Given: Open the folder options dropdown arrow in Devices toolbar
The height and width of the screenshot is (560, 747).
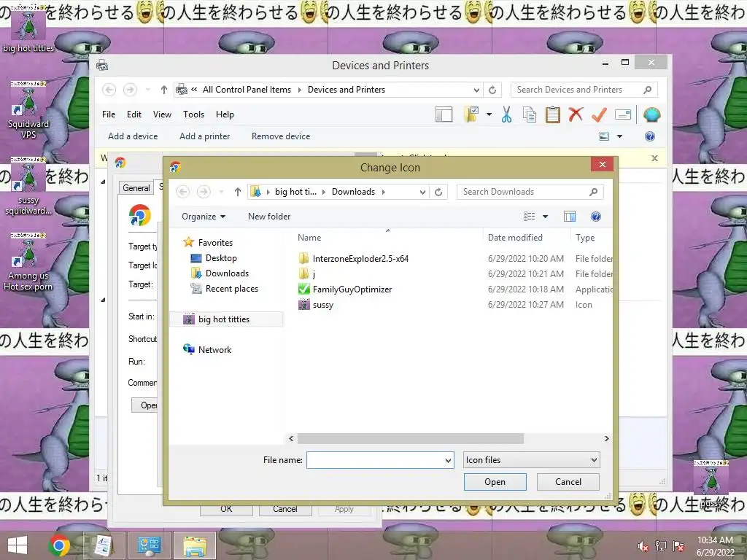Looking at the screenshot, I should (x=489, y=114).
